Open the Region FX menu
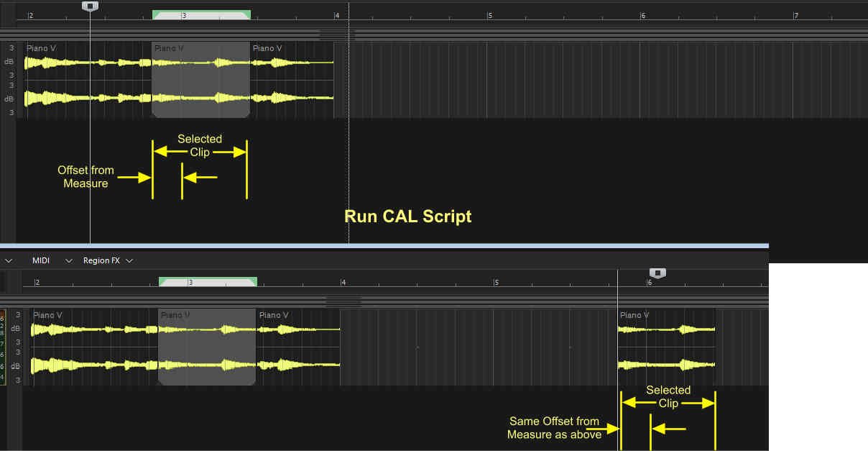This screenshot has width=868, height=451. [x=101, y=260]
